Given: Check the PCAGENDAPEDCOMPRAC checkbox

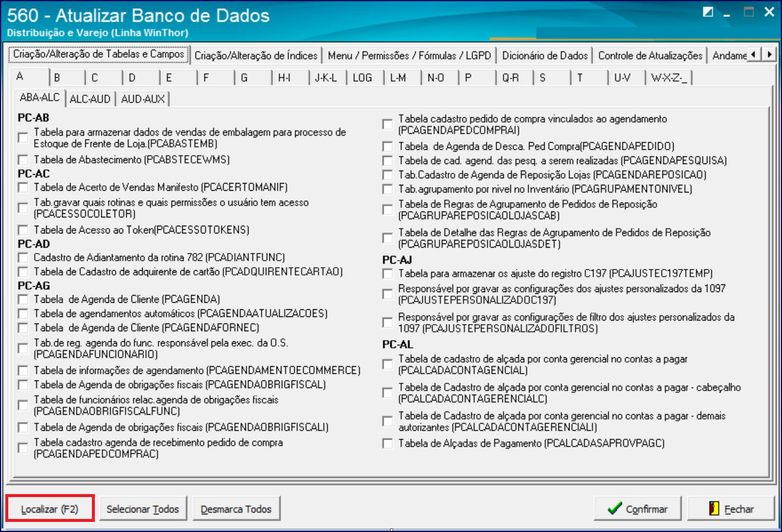Looking at the screenshot, I should [23, 448].
